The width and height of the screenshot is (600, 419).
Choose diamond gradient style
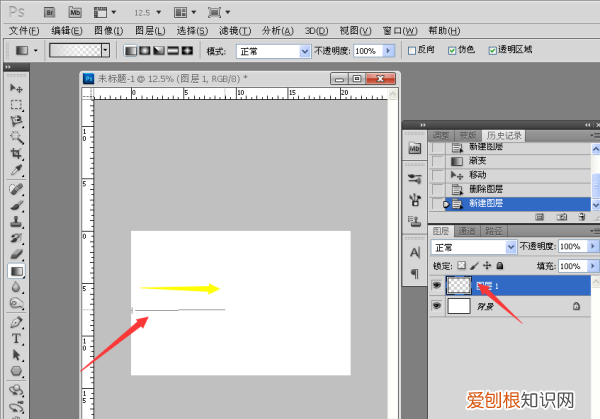coord(187,51)
